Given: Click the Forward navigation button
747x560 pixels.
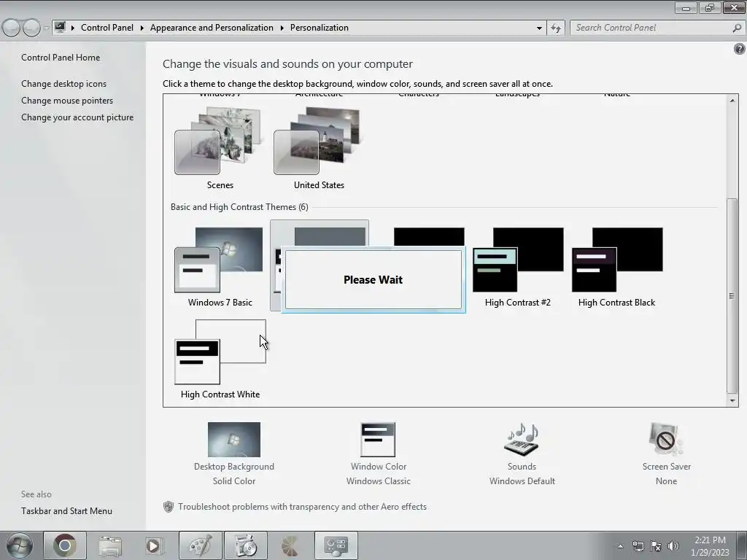Looking at the screenshot, I should pyautogui.click(x=31, y=28).
